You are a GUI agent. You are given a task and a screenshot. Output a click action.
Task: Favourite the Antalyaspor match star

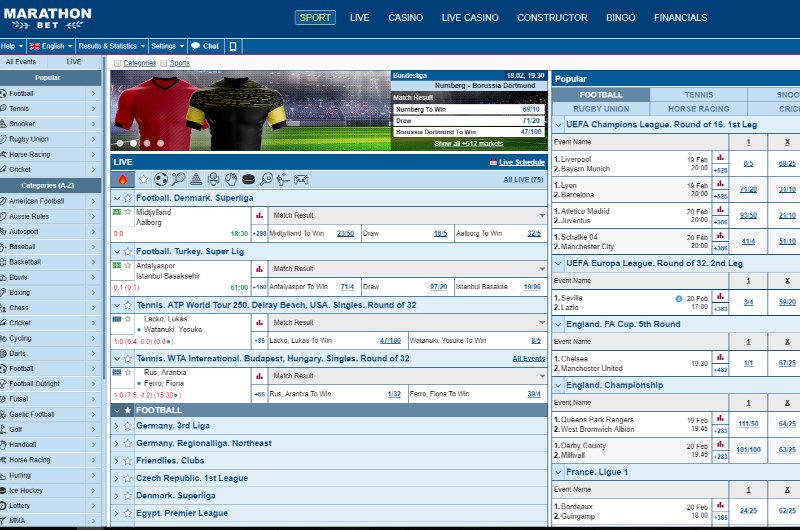pyautogui.click(x=128, y=265)
